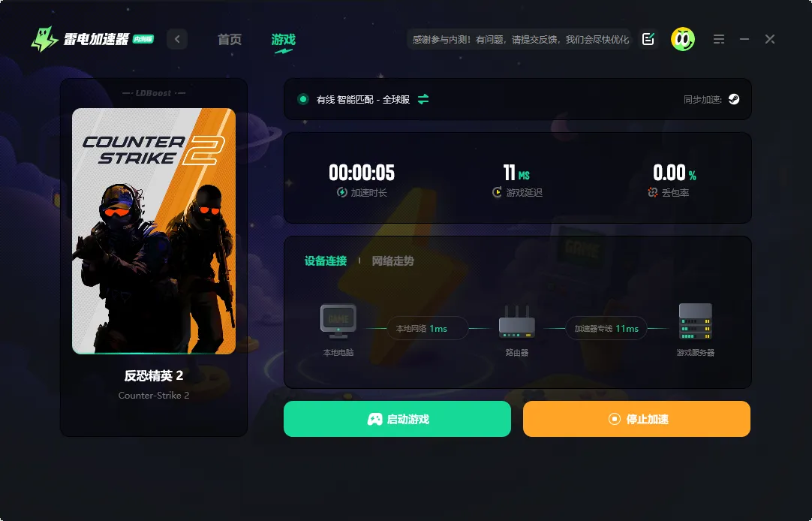Click the 游戏服务器 server icon
This screenshot has width=812, height=521.
[x=694, y=323]
